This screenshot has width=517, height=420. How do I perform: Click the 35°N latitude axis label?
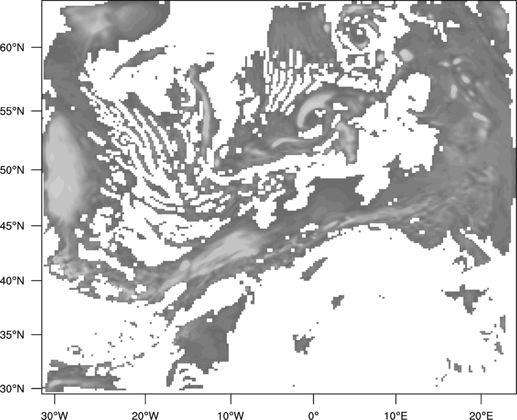[12, 335]
